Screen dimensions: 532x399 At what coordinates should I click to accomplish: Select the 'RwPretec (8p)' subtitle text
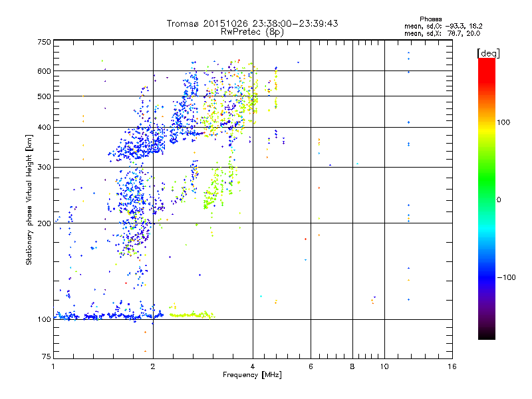(x=252, y=32)
